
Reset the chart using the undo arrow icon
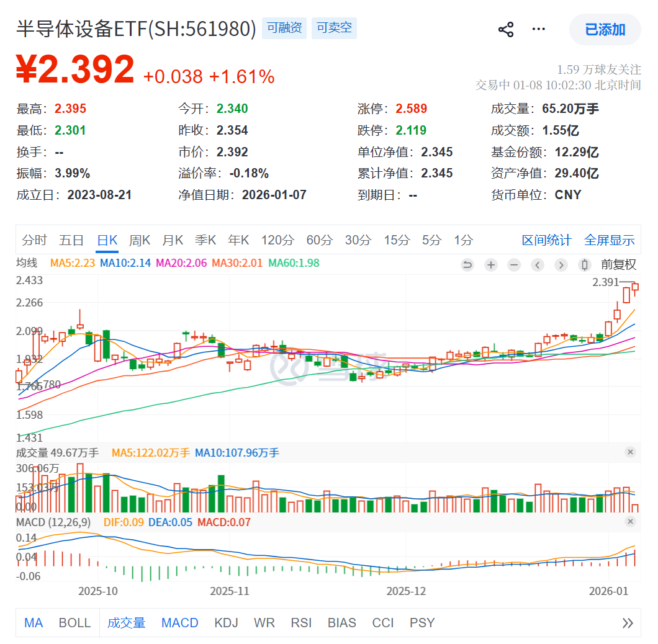tap(467, 265)
